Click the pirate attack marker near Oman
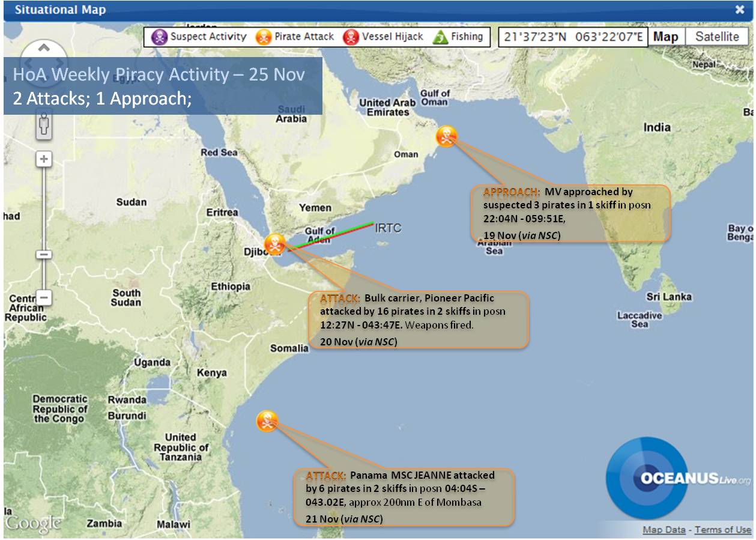The height and width of the screenshot is (540, 756). [x=446, y=136]
